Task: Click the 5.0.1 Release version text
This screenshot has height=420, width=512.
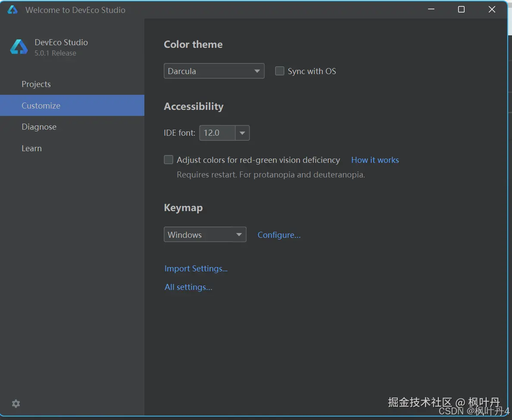Action: click(x=55, y=53)
